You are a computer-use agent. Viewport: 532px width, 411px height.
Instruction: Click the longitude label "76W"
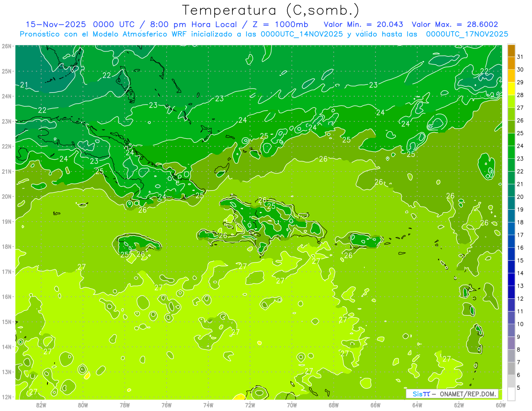[167, 405]
